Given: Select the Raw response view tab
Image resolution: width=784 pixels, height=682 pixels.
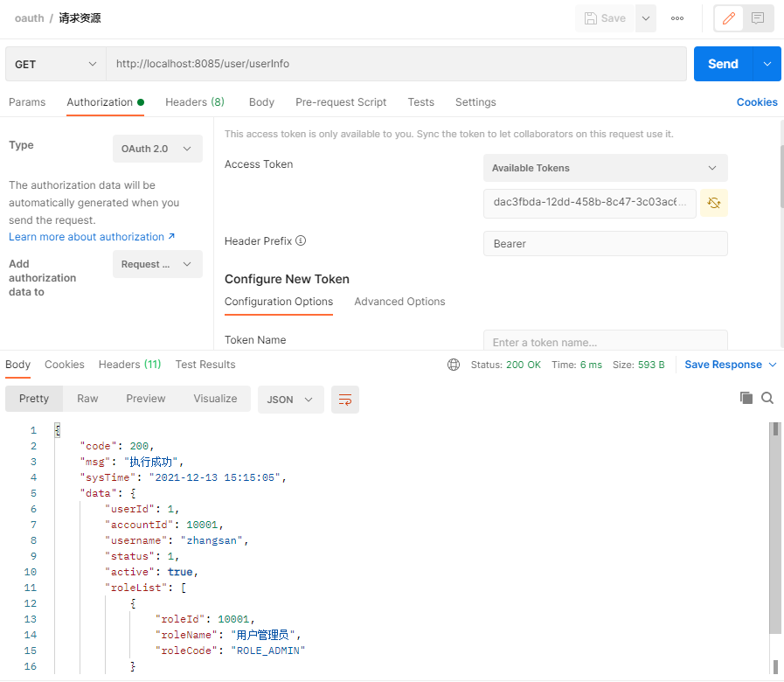Looking at the screenshot, I should tap(87, 399).
